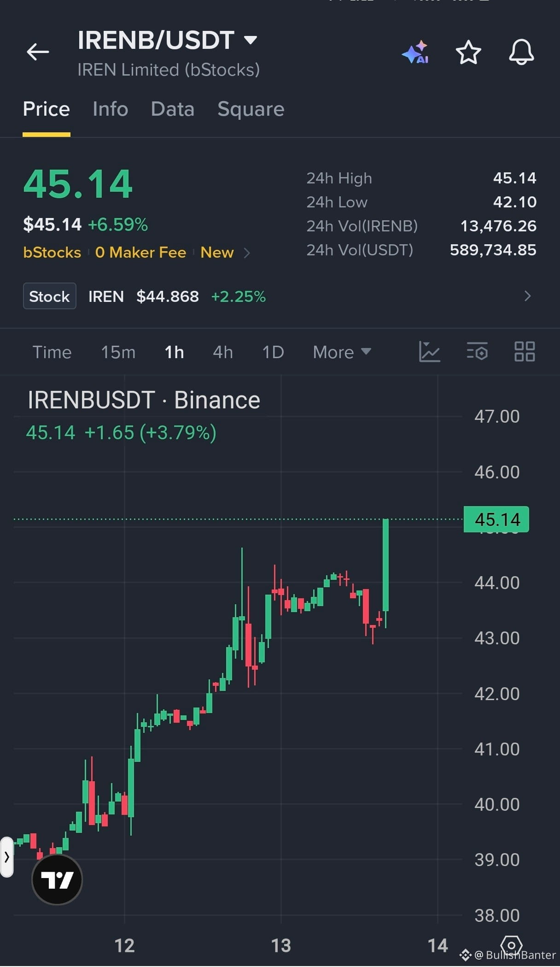
Task: Click date label 14 on time axis
Action: coord(437,946)
